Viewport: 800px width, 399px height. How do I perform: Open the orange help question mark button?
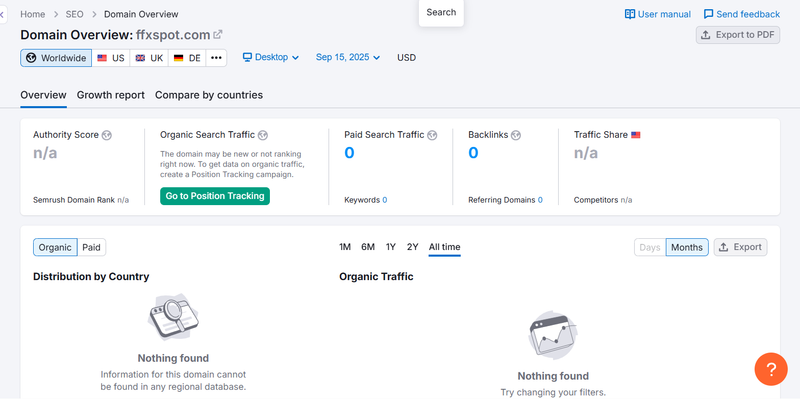(x=771, y=369)
